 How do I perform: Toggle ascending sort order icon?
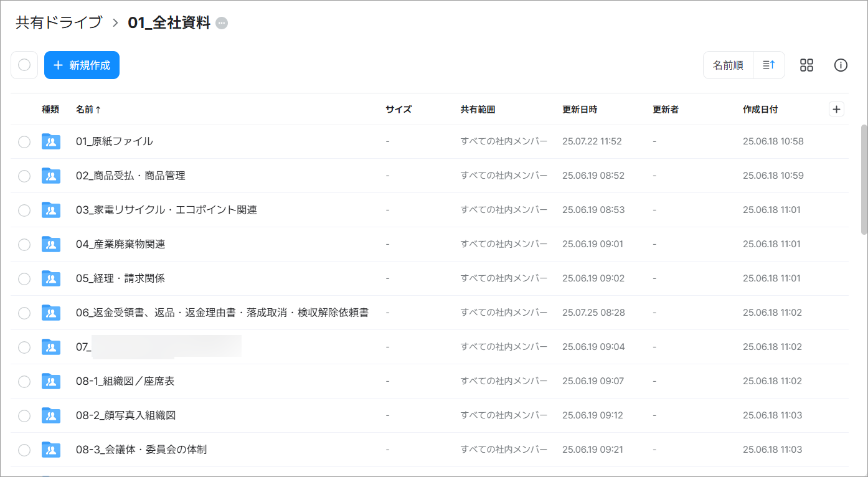point(769,65)
